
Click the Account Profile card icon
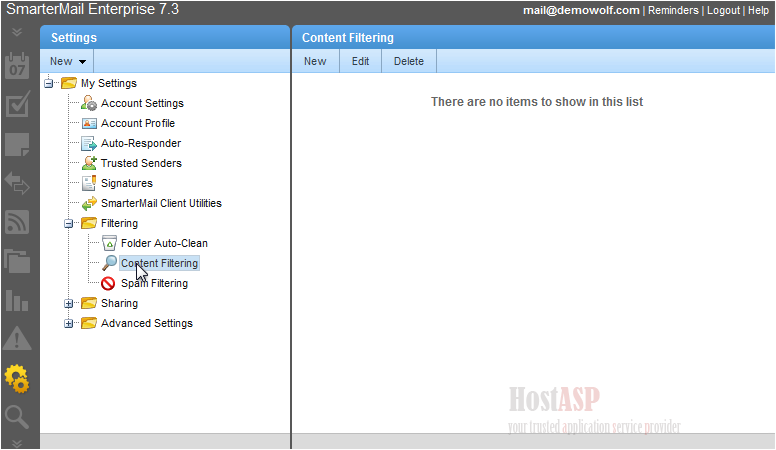coord(89,123)
